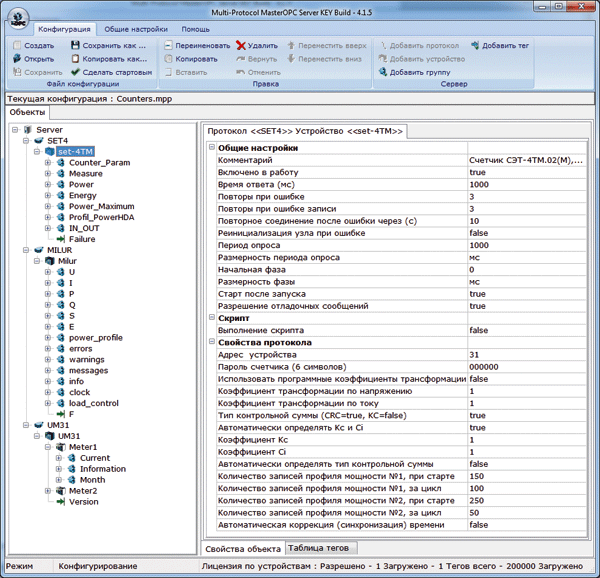Screen dimensions: 600x578
Task: Click the Сделать стартовым green checkmark
Action: pyautogui.click(x=75, y=72)
